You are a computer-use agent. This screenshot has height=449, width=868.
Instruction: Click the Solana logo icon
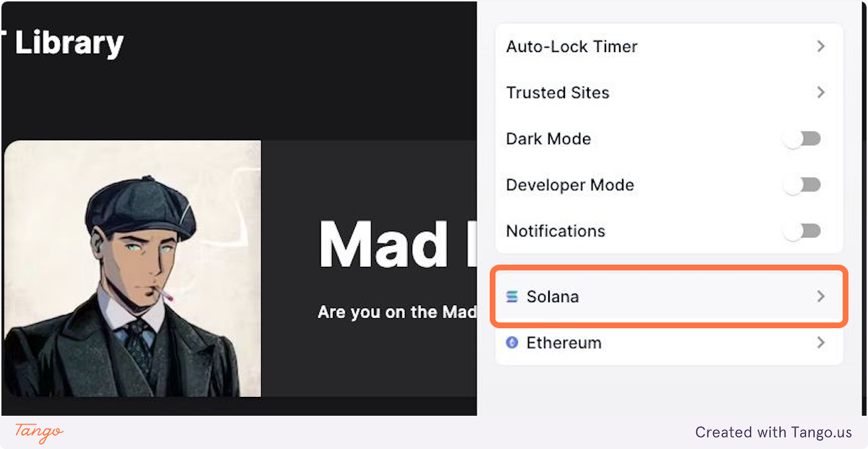coord(514,296)
